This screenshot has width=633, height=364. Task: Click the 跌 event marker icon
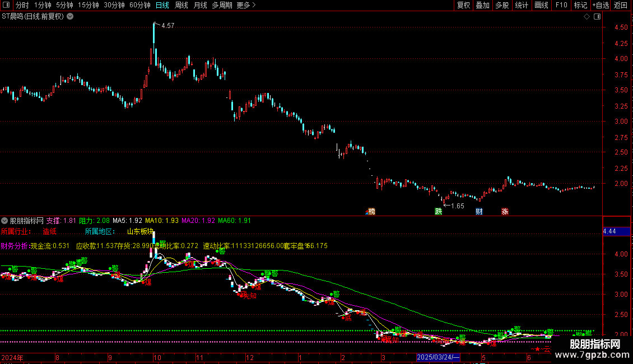point(439,212)
